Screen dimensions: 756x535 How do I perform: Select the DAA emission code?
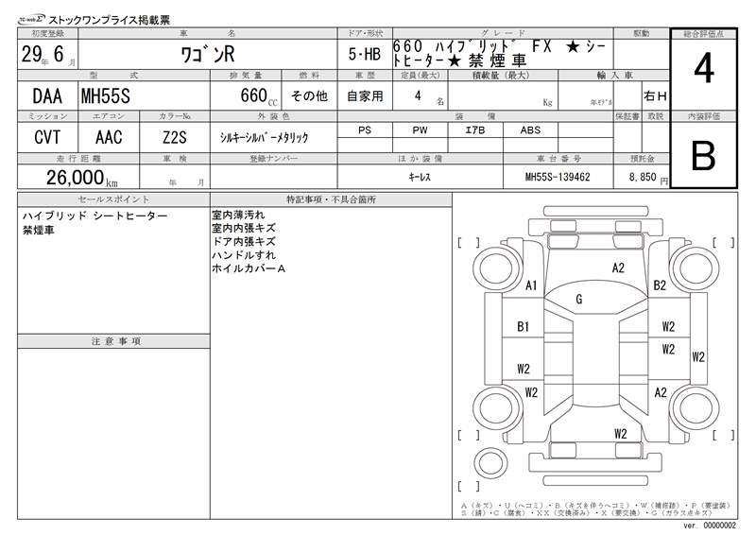click(x=47, y=96)
